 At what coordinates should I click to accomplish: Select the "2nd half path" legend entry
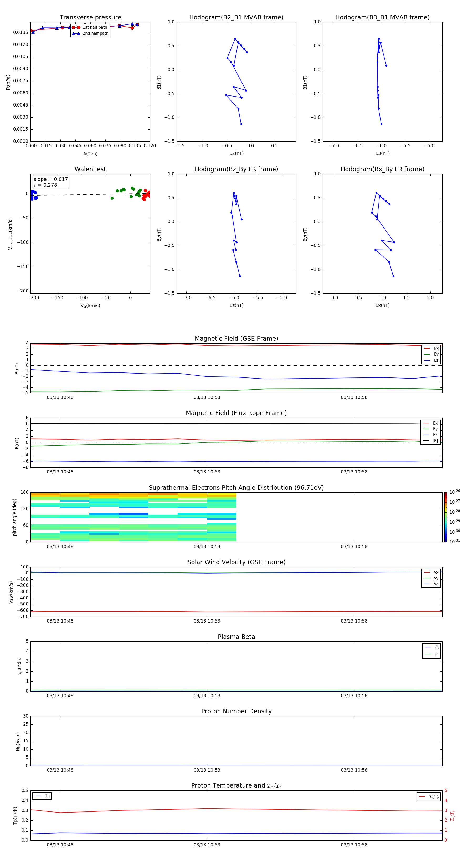tap(91, 33)
